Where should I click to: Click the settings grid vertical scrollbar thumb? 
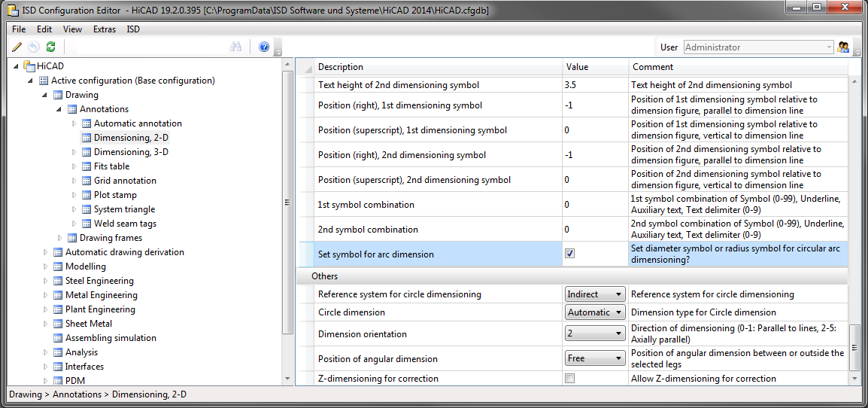coord(854,347)
